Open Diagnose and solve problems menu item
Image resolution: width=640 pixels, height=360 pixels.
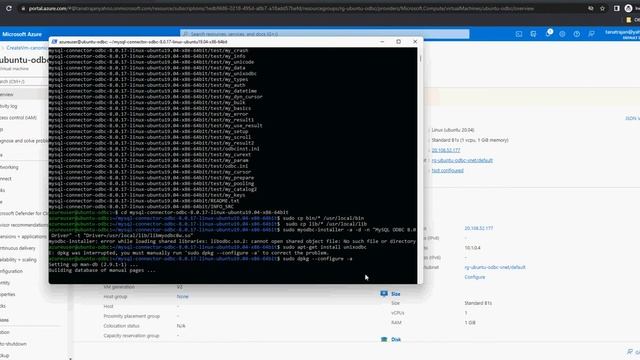click(x=24, y=141)
